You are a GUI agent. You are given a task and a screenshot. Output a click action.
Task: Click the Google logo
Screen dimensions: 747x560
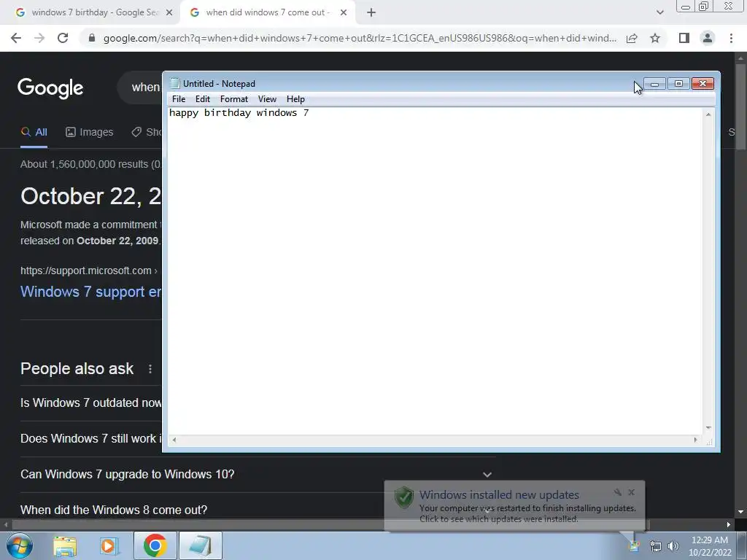(50, 88)
